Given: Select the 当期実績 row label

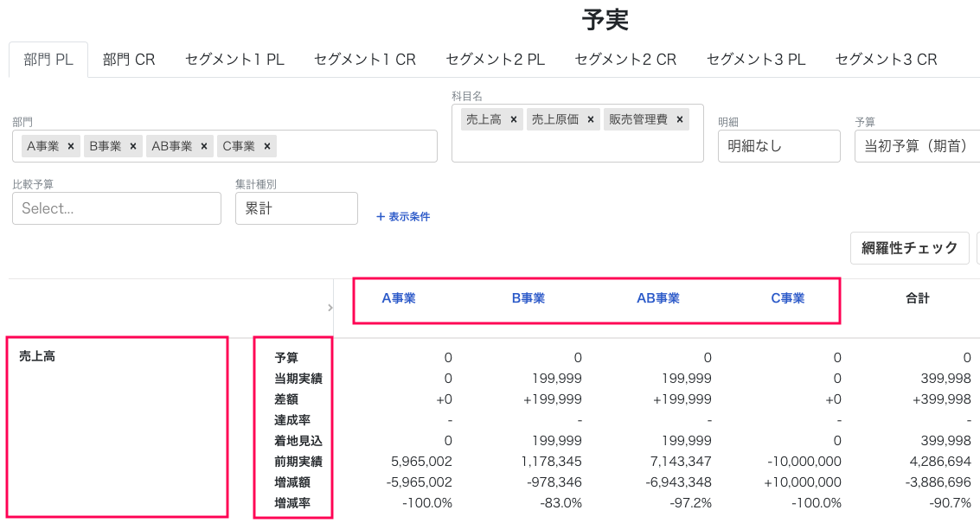Looking at the screenshot, I should click(298, 379).
